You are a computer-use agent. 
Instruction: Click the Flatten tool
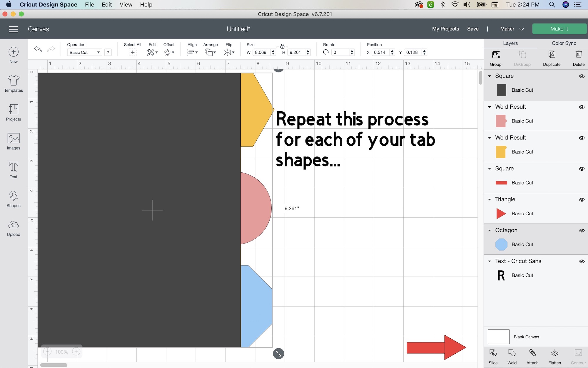point(554,357)
